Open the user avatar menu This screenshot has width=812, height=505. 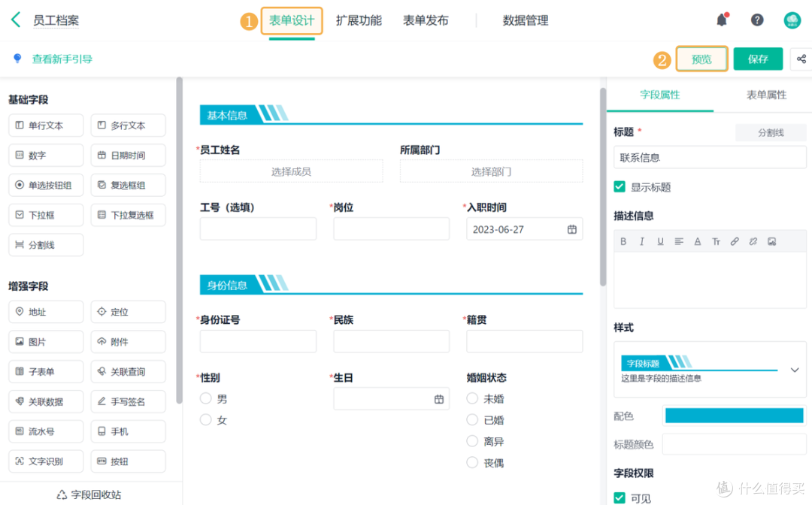(x=792, y=20)
